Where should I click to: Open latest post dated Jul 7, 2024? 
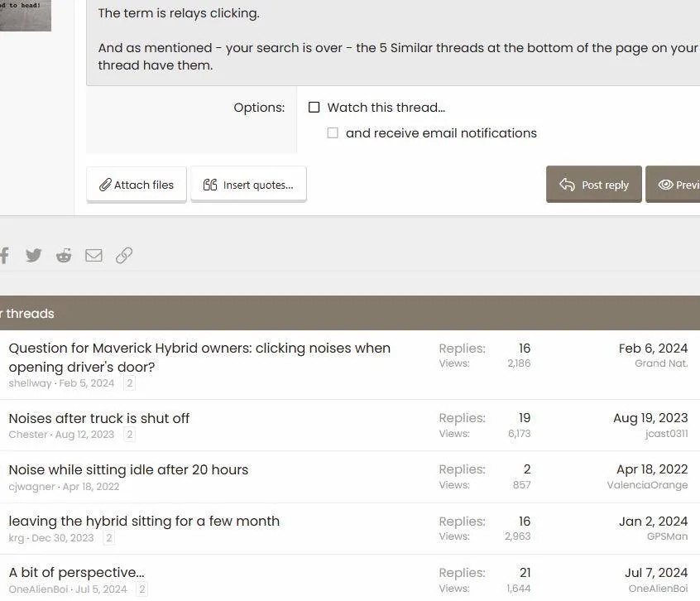pyautogui.click(x=656, y=572)
